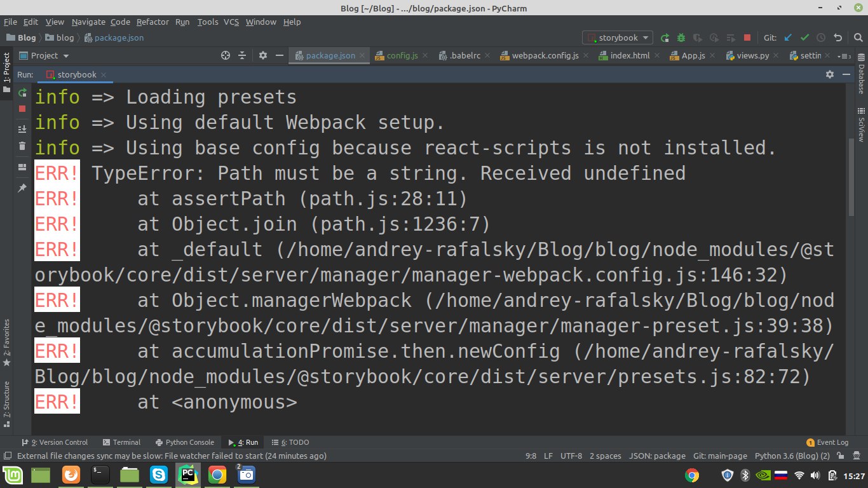Viewport: 868px width, 488px height.
Task: Collapse all in the Project panel header
Action: point(241,55)
